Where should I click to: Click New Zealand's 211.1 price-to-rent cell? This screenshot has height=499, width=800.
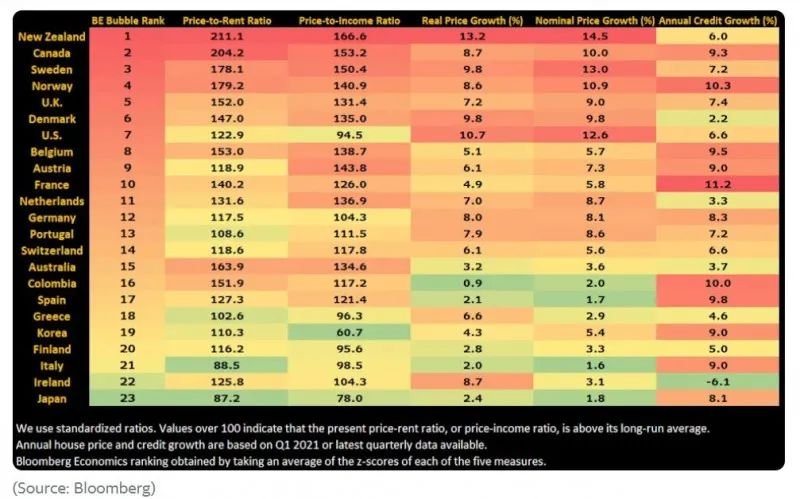pyautogui.click(x=227, y=36)
